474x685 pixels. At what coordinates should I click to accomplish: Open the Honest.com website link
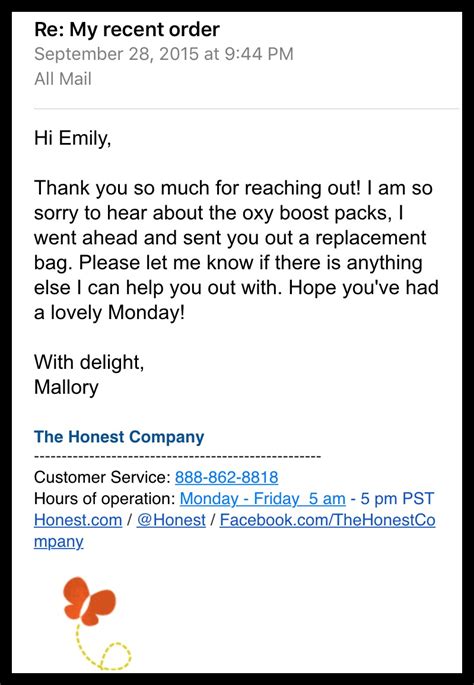point(78,520)
